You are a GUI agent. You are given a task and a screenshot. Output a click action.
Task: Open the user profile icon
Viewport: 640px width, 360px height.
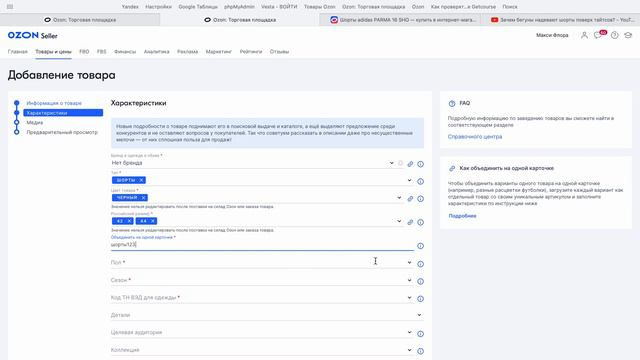tap(584, 36)
